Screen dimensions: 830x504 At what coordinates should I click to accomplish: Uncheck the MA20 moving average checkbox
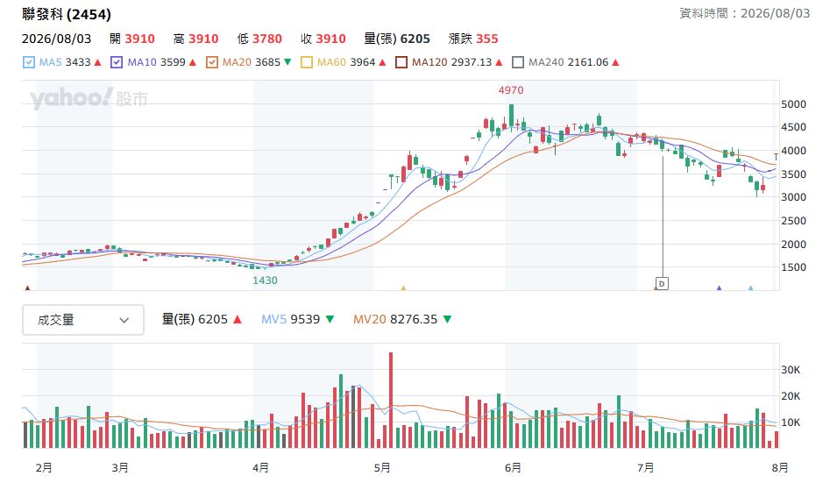click(212, 62)
